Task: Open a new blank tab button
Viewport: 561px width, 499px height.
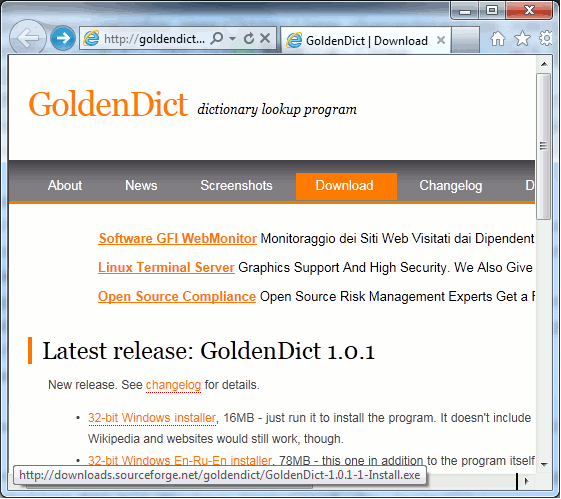Action: (x=465, y=39)
